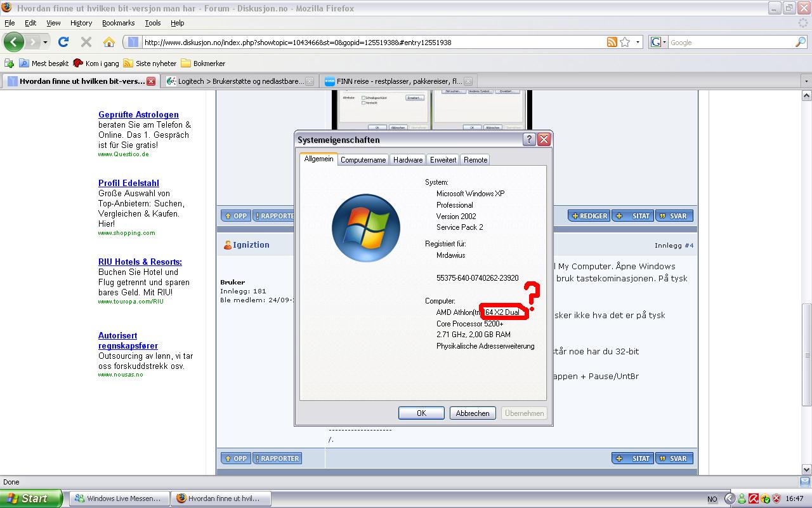Image resolution: width=812 pixels, height=508 pixels.
Task: Open the Profil Edelstahl ad link
Action: 129,183
